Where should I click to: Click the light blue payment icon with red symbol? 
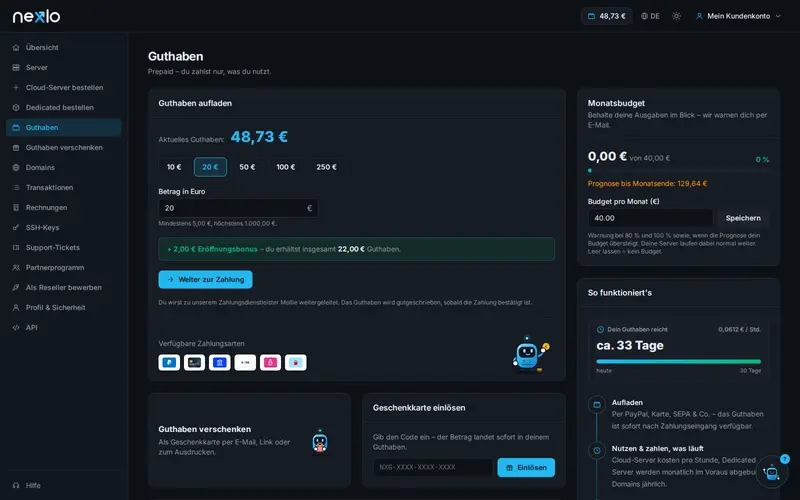[296, 363]
